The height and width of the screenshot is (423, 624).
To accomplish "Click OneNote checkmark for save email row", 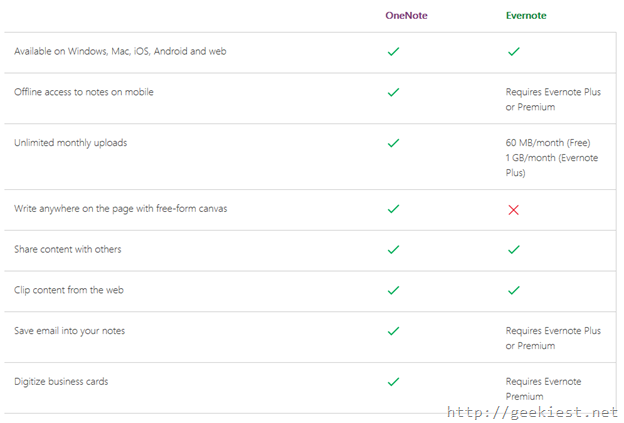I will coord(393,330).
